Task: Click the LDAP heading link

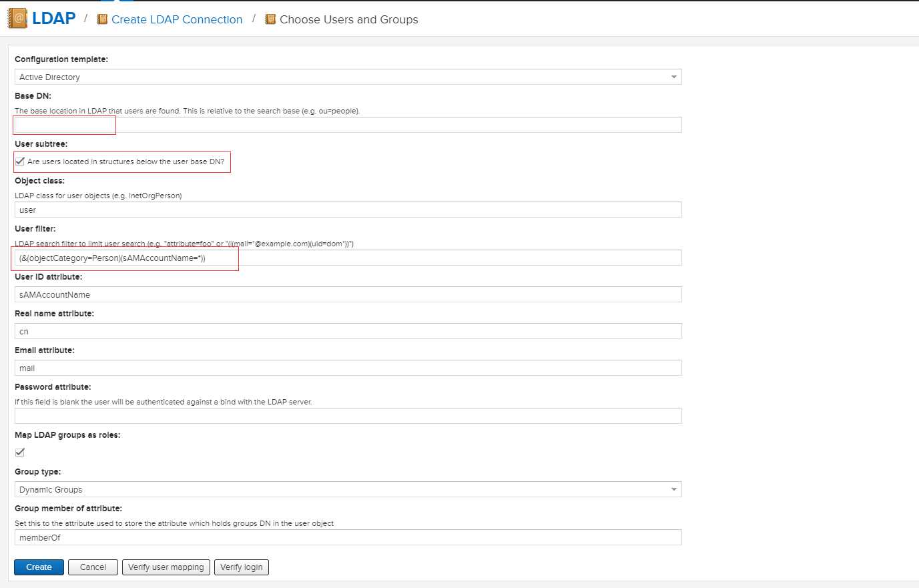Action: click(x=53, y=18)
